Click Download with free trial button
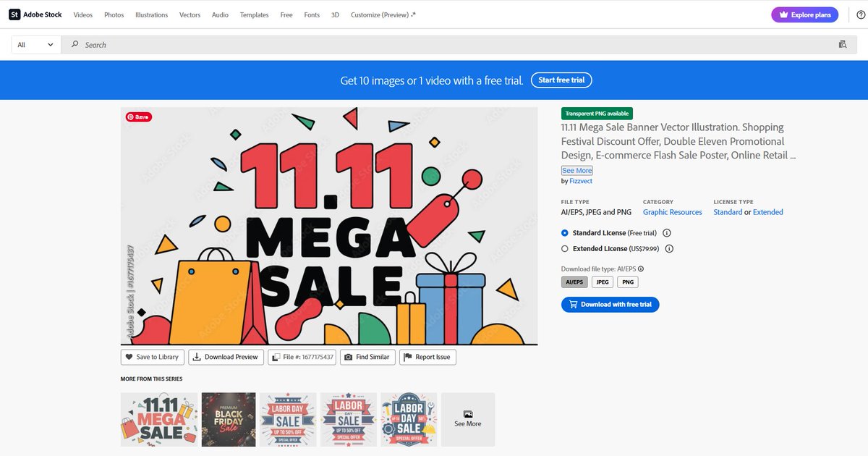The width and height of the screenshot is (868, 456). [x=610, y=305]
